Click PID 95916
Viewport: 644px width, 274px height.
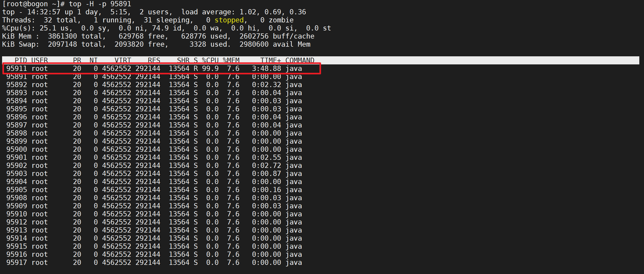coord(17,254)
